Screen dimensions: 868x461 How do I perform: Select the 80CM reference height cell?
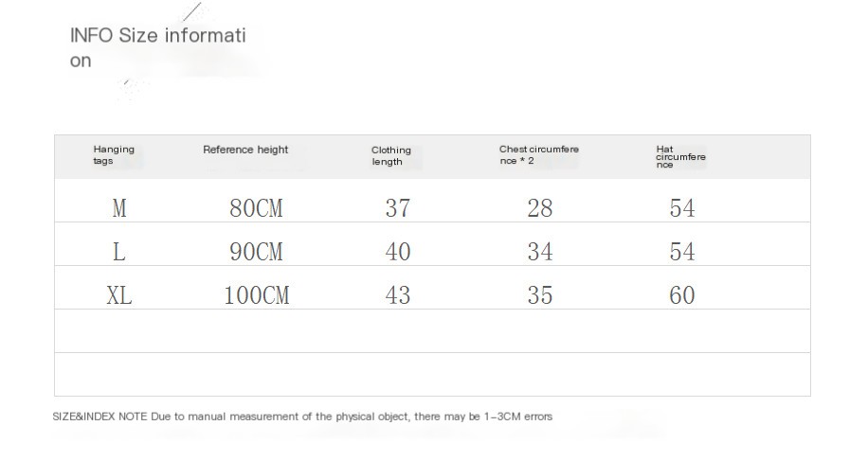256,208
